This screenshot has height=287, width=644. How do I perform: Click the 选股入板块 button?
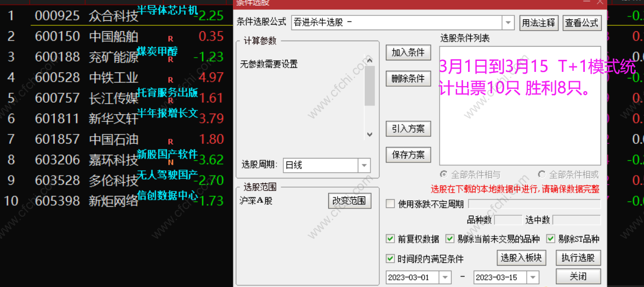click(x=522, y=258)
